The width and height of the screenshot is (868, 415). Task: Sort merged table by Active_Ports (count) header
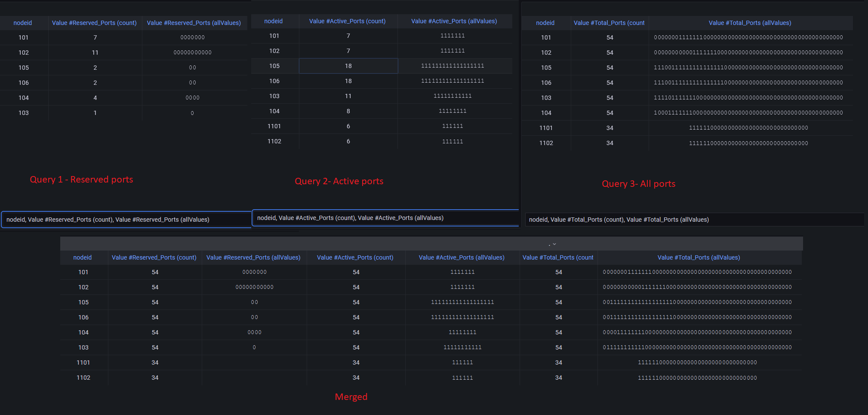pos(355,257)
